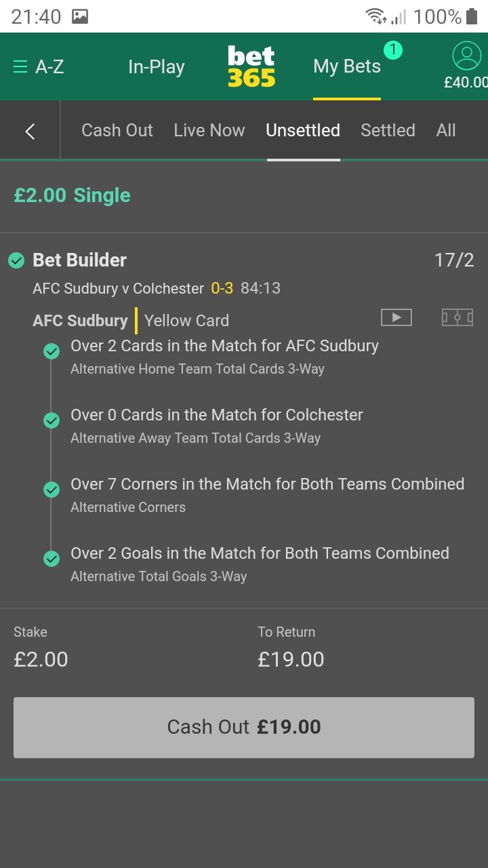Switch to the Cash Out tab
488x868 pixels.
coord(117,130)
